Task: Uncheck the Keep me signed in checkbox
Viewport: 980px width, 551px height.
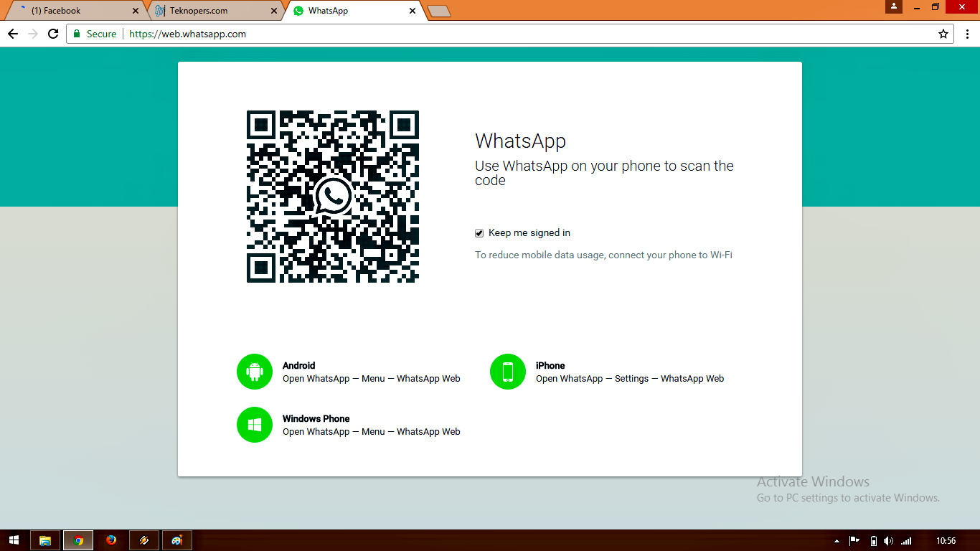Action: 479,233
